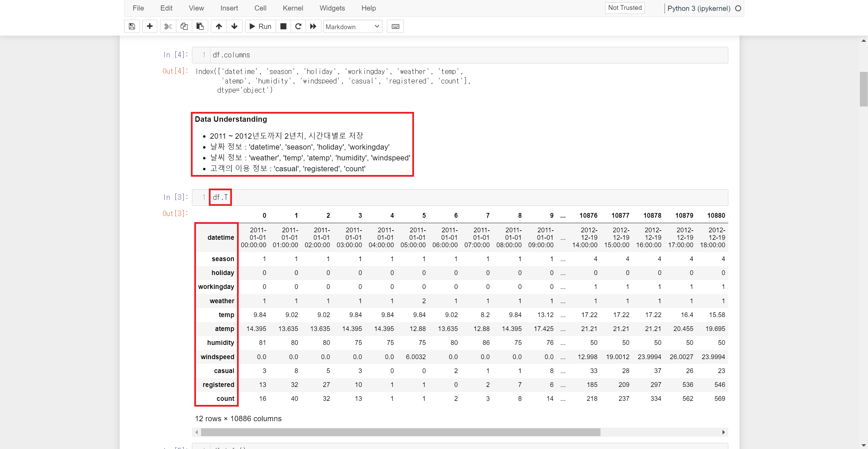Click the save and checkpoint icon
868x449 pixels.
tap(132, 26)
